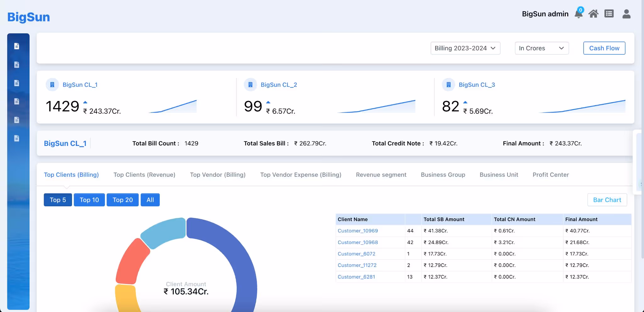Click the fifth sidebar document icon
Viewport: 644px width, 312px height.
pos(17,120)
